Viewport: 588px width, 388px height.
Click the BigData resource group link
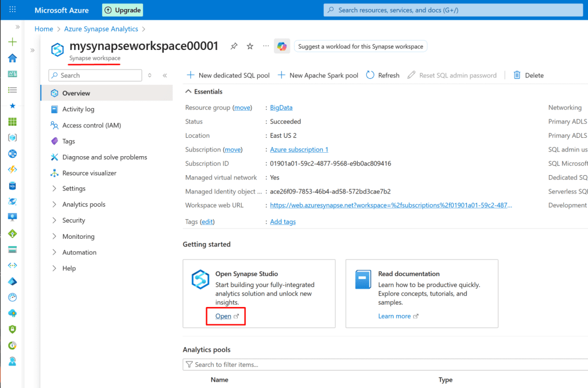[x=281, y=108]
